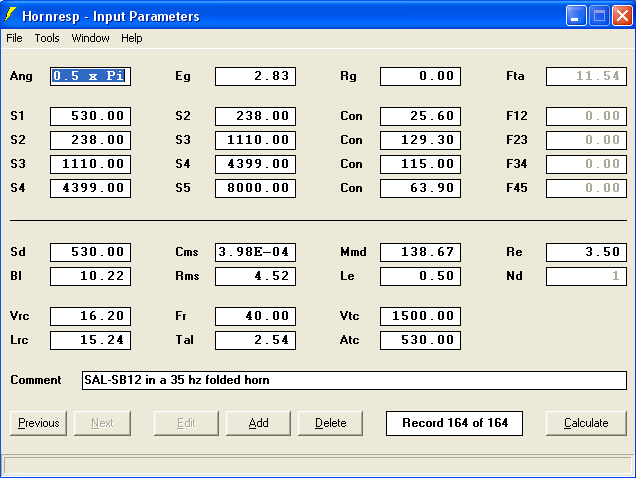Click the Con label beside 25.60

[x=351, y=116]
